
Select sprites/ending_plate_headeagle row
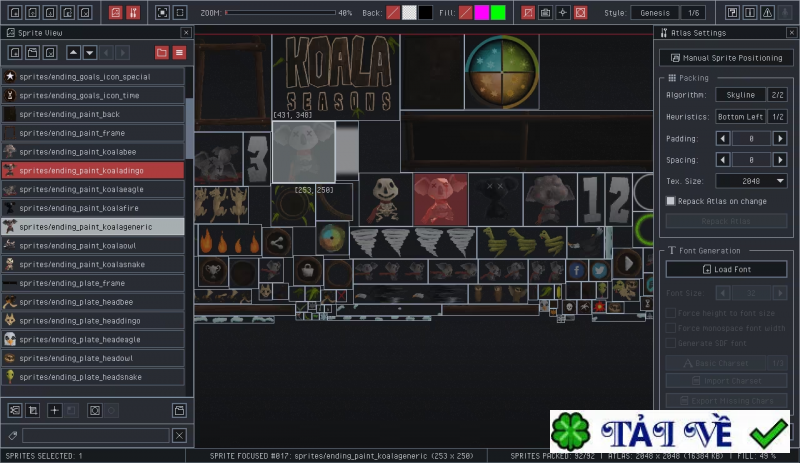point(93,339)
